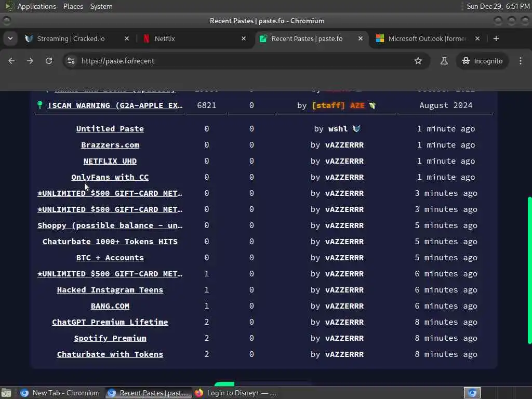Open the System menu
The height and width of the screenshot is (399, 532).
[101, 6]
